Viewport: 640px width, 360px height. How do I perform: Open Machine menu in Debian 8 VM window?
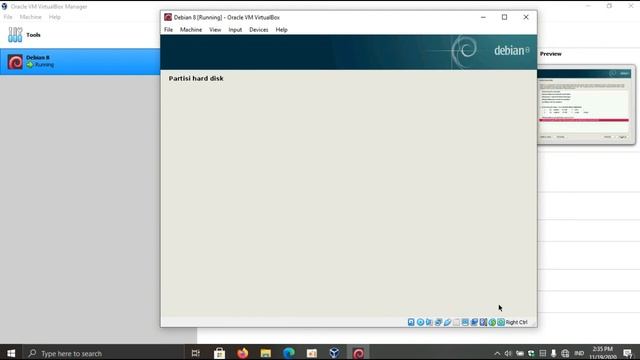[x=191, y=29]
